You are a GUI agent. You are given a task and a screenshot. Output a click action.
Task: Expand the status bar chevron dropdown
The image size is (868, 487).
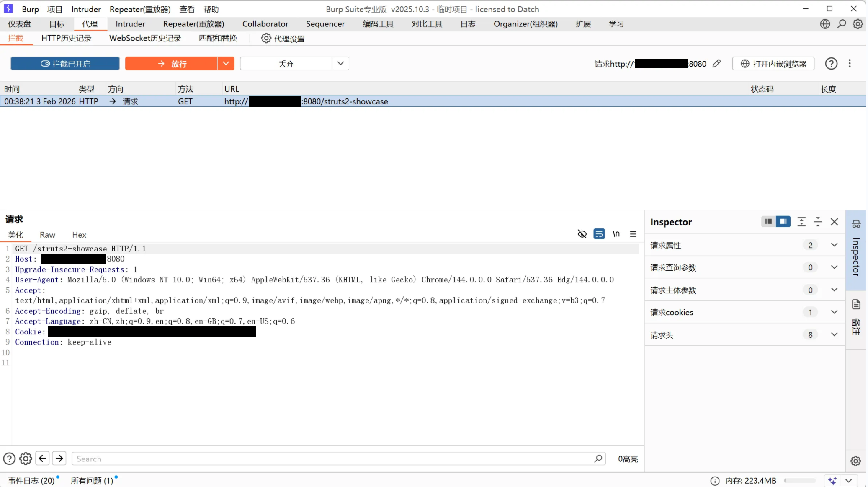point(848,481)
